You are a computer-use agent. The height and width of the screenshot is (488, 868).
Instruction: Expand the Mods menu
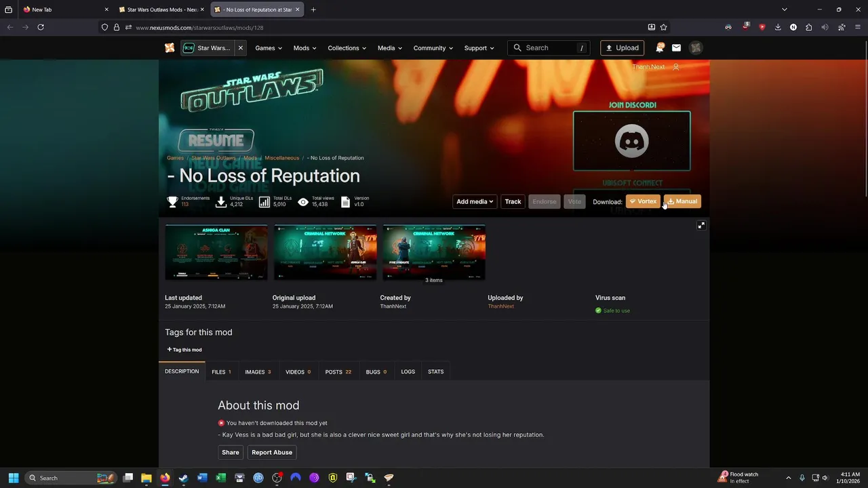(x=304, y=48)
